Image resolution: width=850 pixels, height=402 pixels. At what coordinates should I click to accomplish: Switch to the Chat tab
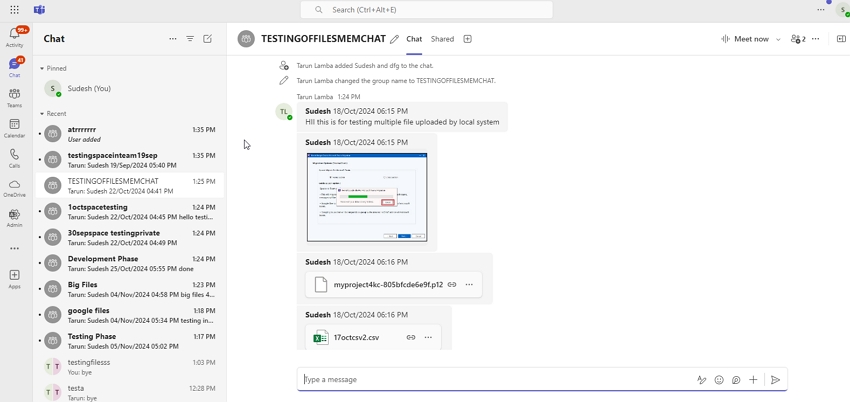[x=414, y=39]
